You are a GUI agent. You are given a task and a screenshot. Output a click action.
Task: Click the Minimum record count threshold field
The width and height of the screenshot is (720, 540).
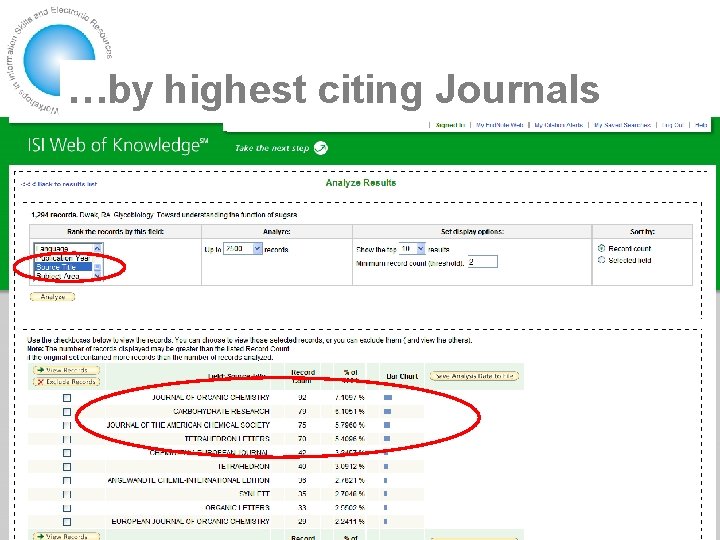tap(483, 262)
